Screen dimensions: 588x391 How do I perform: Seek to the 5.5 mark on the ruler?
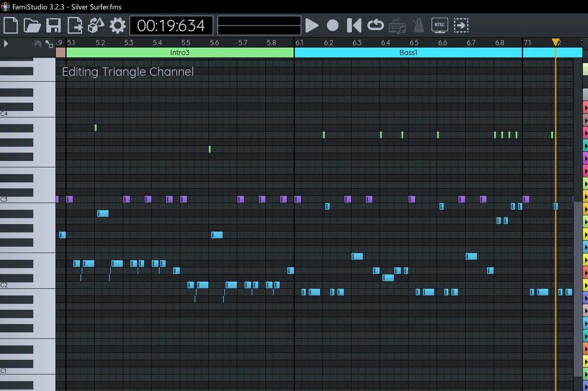pyautogui.click(x=186, y=43)
